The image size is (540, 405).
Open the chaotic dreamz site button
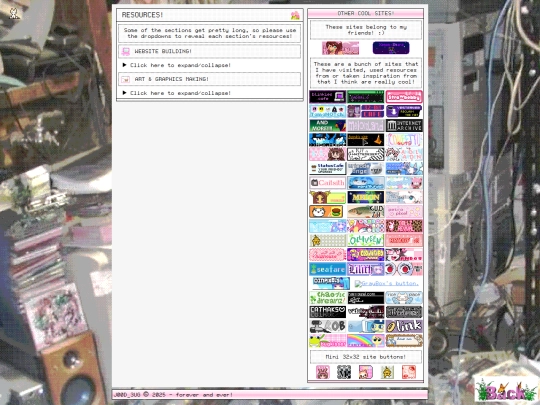tap(328, 298)
